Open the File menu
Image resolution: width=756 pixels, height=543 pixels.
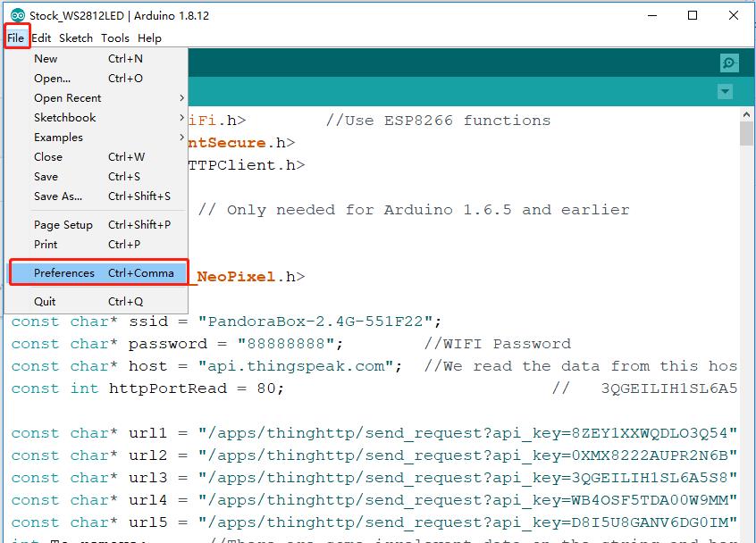(x=16, y=38)
